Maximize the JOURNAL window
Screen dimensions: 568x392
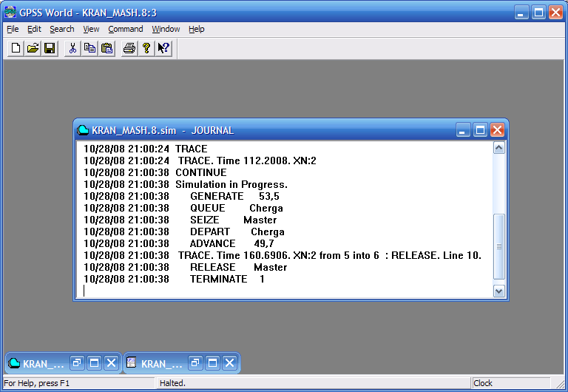click(480, 129)
